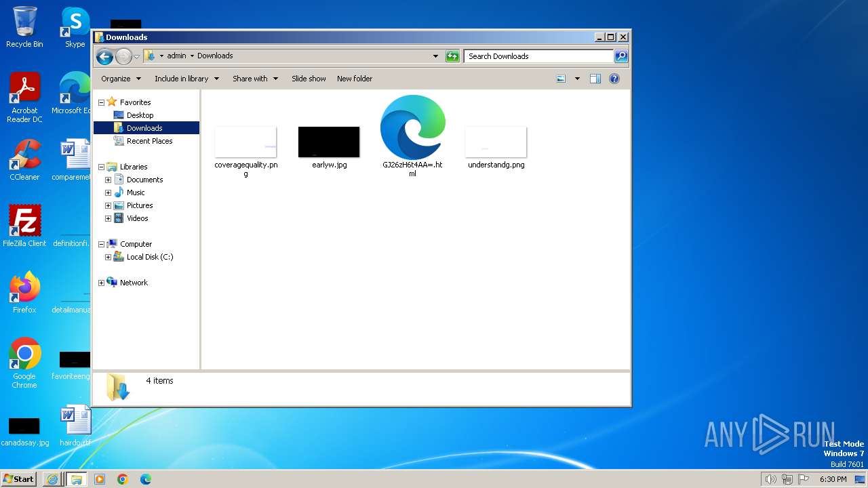Open the Share with menu
Screen dimensions: 868x488
(x=255, y=79)
